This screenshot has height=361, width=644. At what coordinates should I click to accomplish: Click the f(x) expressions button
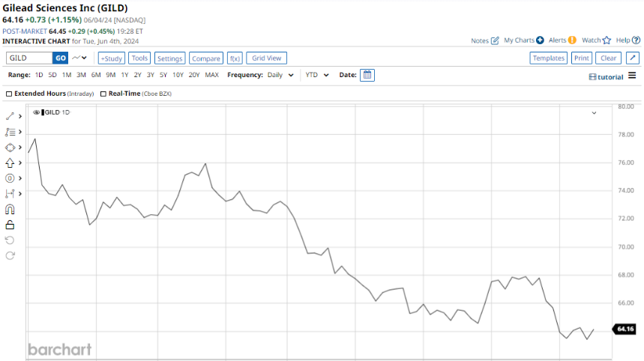click(235, 58)
